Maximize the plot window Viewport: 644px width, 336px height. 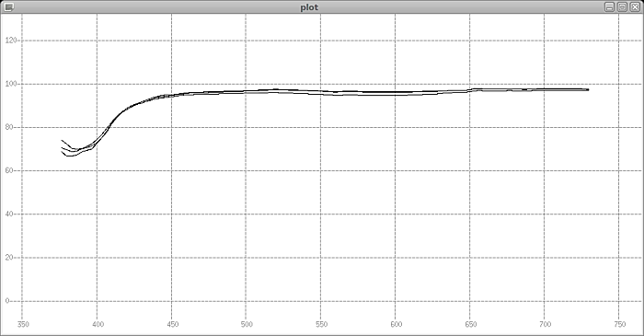click(622, 6)
